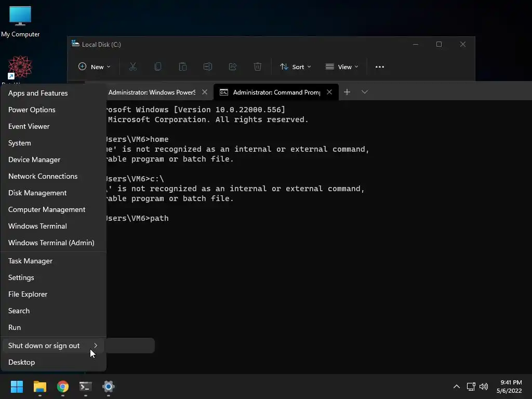Open File Explorer menu entry
This screenshot has height=399, width=532.
coord(54,294)
